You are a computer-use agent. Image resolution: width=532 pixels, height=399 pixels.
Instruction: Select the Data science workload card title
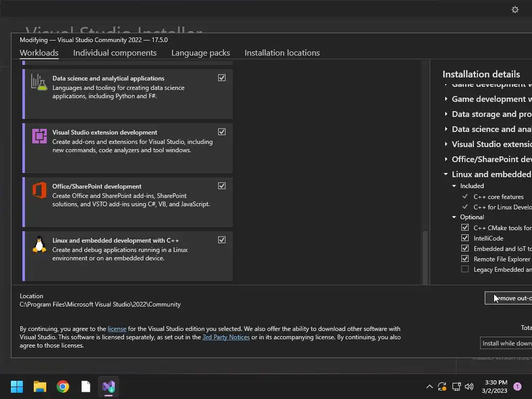click(108, 78)
